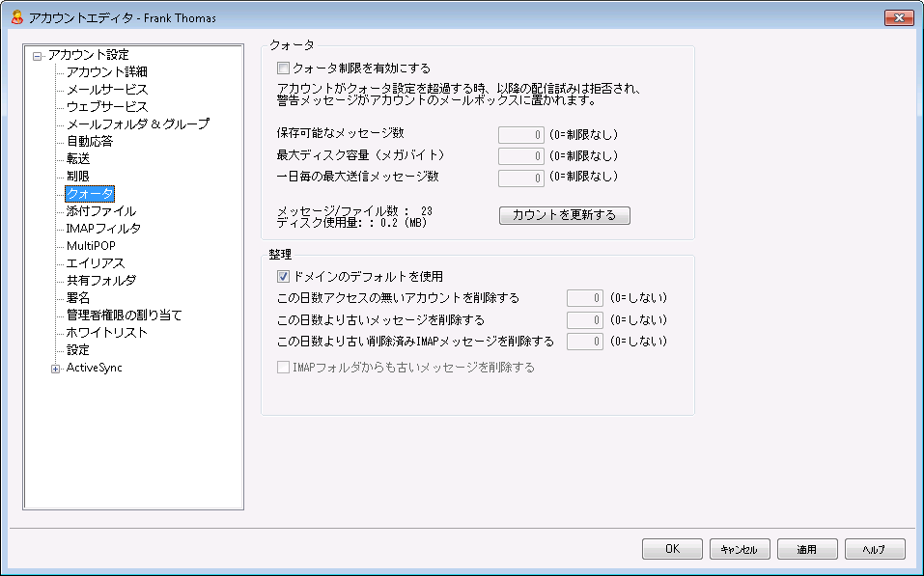924x576 pixels.
Task: Click the account editor icon in title bar
Action: point(14,17)
